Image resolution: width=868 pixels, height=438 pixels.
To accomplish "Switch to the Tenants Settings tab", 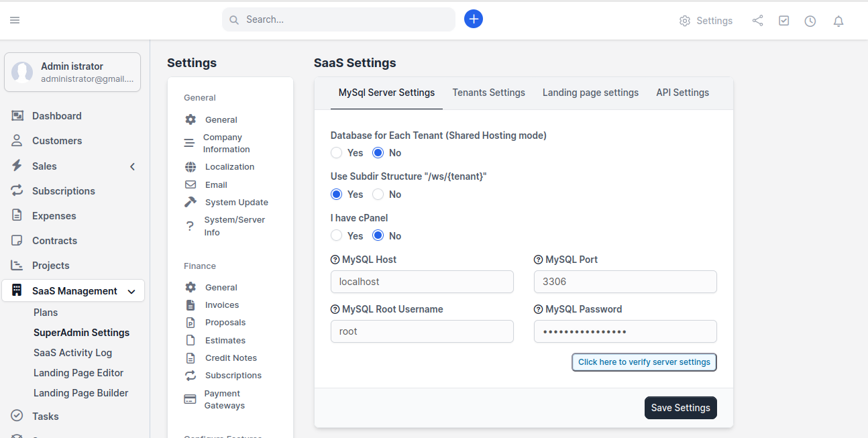I will tap(488, 93).
